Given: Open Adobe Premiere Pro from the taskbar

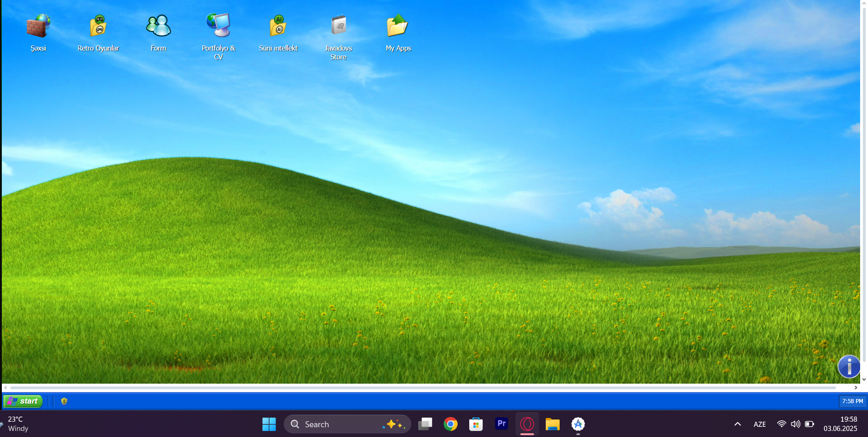Looking at the screenshot, I should [x=502, y=424].
